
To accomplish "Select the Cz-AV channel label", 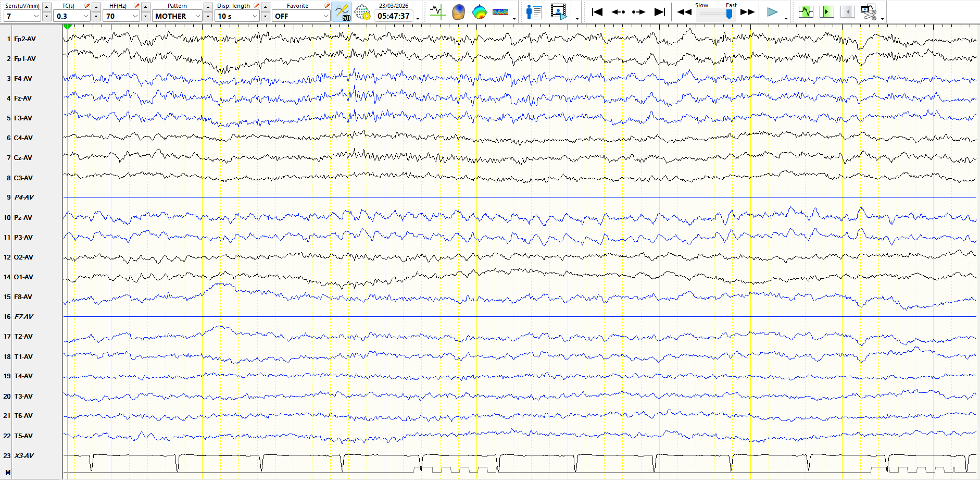I will 23,158.
